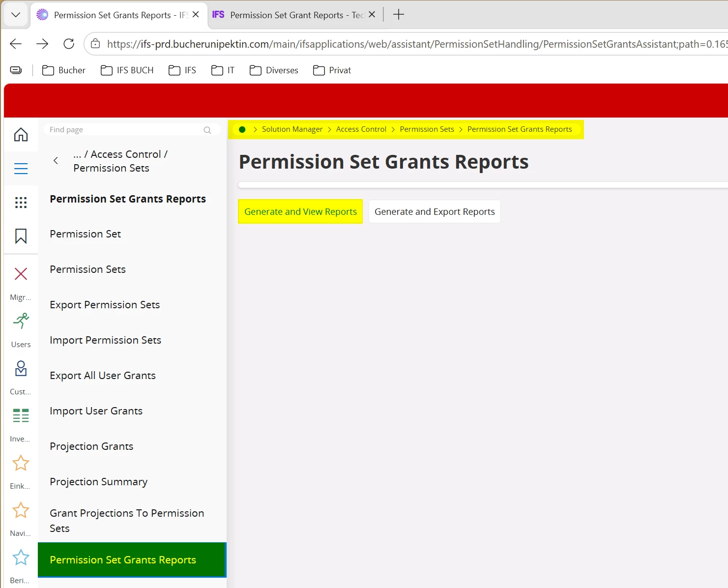Click the Find page magnifier icon
Viewport: 728px width, 588px height.
pyautogui.click(x=207, y=130)
